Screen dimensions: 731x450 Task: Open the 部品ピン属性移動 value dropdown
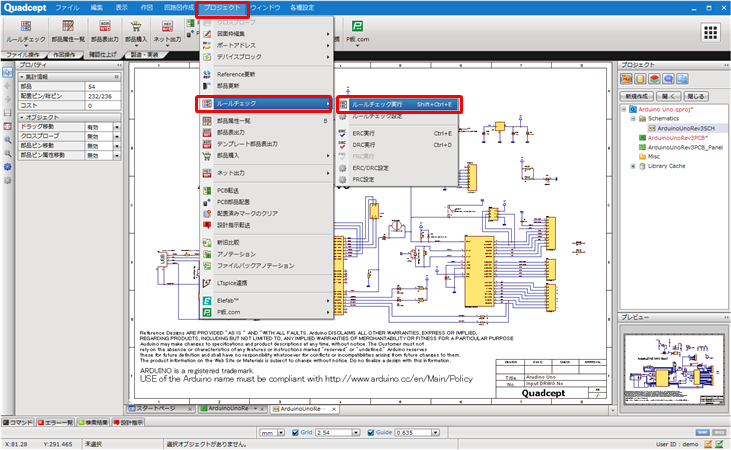[x=117, y=155]
